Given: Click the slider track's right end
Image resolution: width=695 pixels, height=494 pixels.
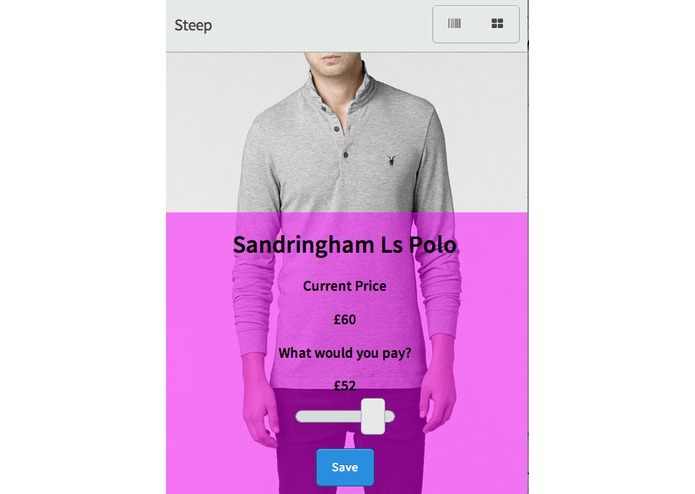Looking at the screenshot, I should (x=390, y=416).
